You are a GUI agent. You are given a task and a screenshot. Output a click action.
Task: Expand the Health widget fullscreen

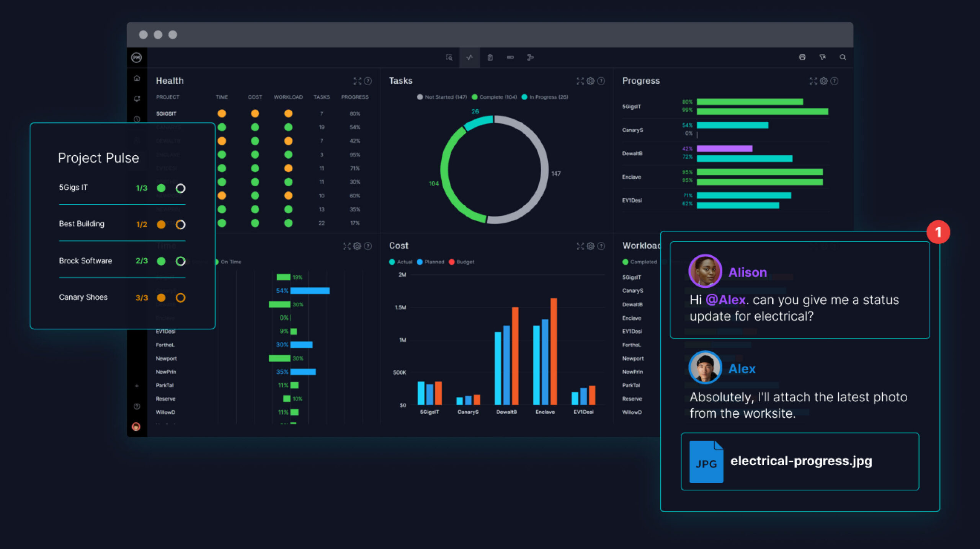(x=357, y=81)
